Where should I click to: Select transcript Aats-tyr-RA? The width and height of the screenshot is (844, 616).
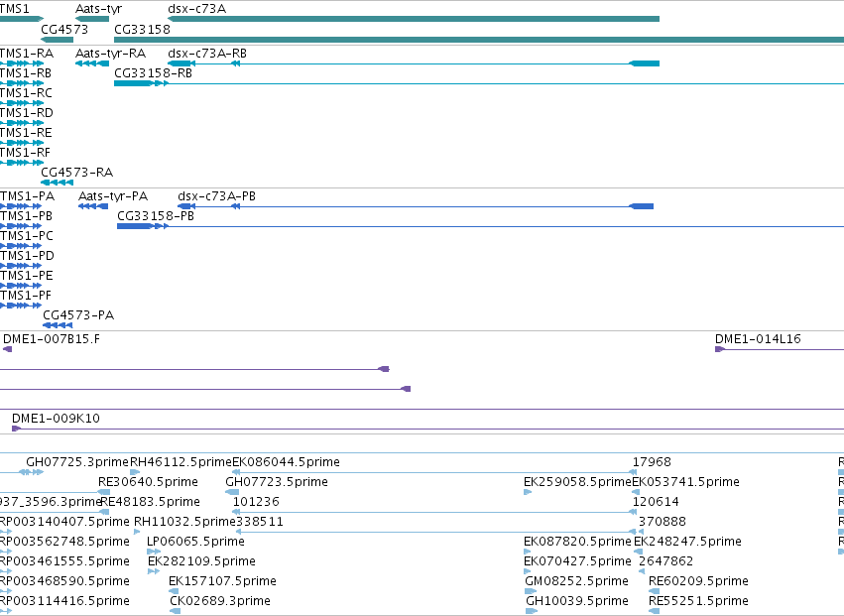click(x=110, y=54)
